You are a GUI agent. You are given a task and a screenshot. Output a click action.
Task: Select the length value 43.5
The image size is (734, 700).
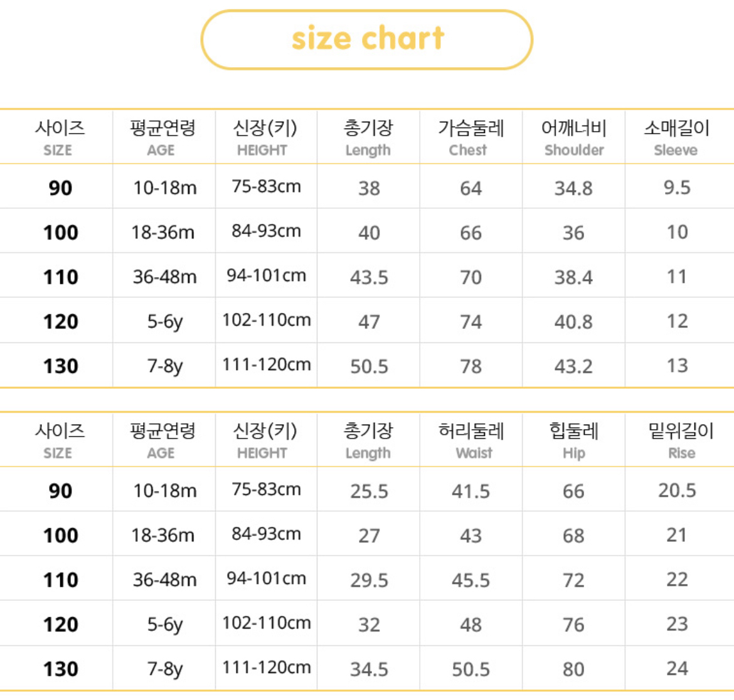pyautogui.click(x=369, y=277)
